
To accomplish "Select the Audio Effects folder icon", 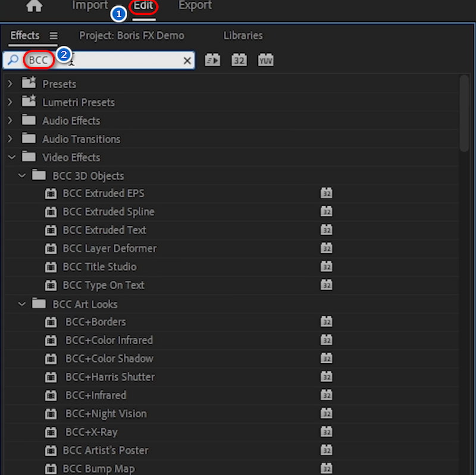I will 29,120.
